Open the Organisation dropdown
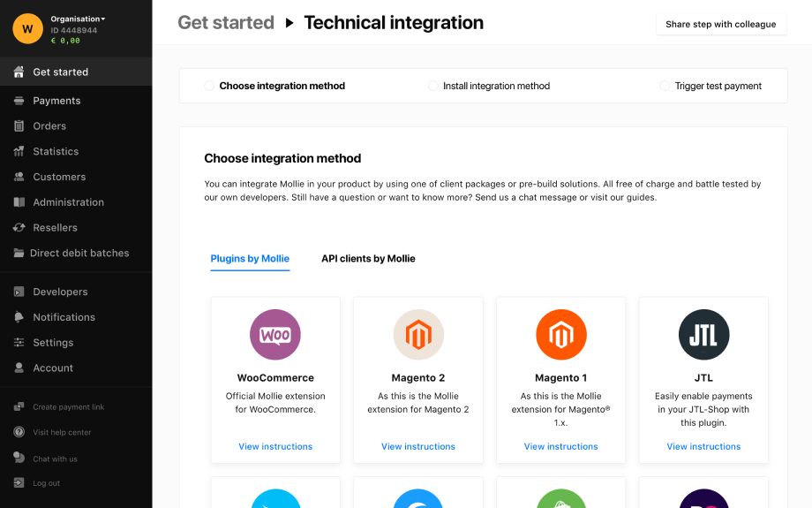812x508 pixels. [x=79, y=19]
